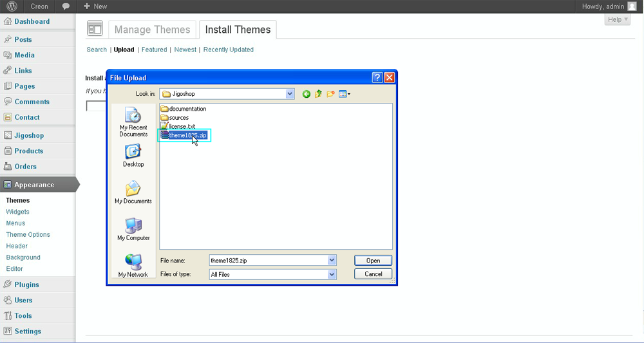Create a new folder icon
The image size is (644, 343).
tap(330, 94)
